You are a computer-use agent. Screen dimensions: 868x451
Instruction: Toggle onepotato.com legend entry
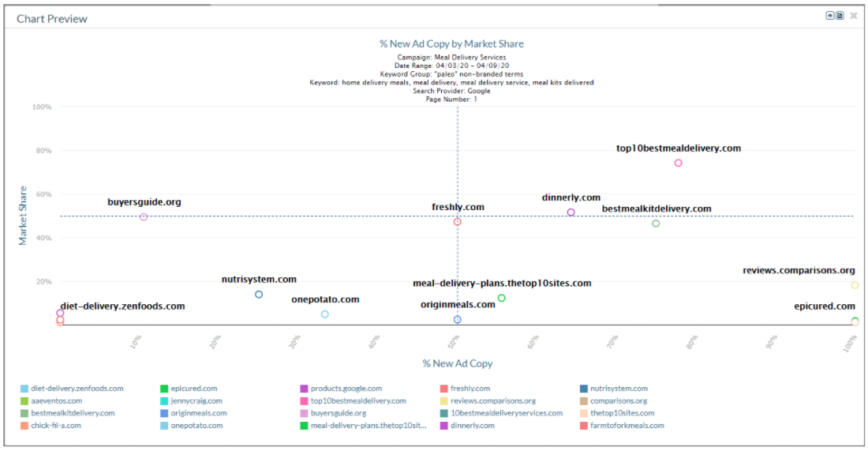(192, 426)
